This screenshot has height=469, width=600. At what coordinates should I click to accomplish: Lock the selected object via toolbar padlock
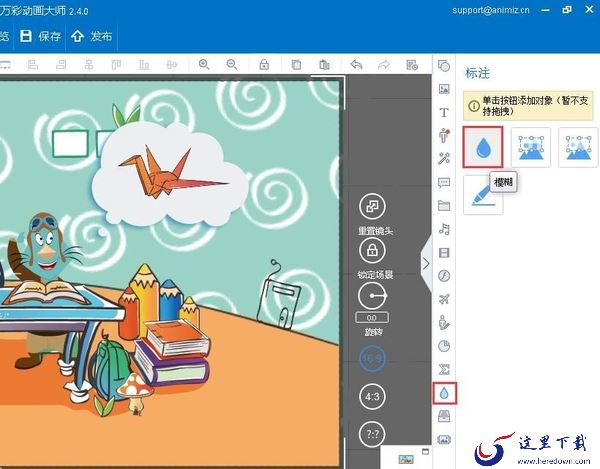(x=264, y=65)
